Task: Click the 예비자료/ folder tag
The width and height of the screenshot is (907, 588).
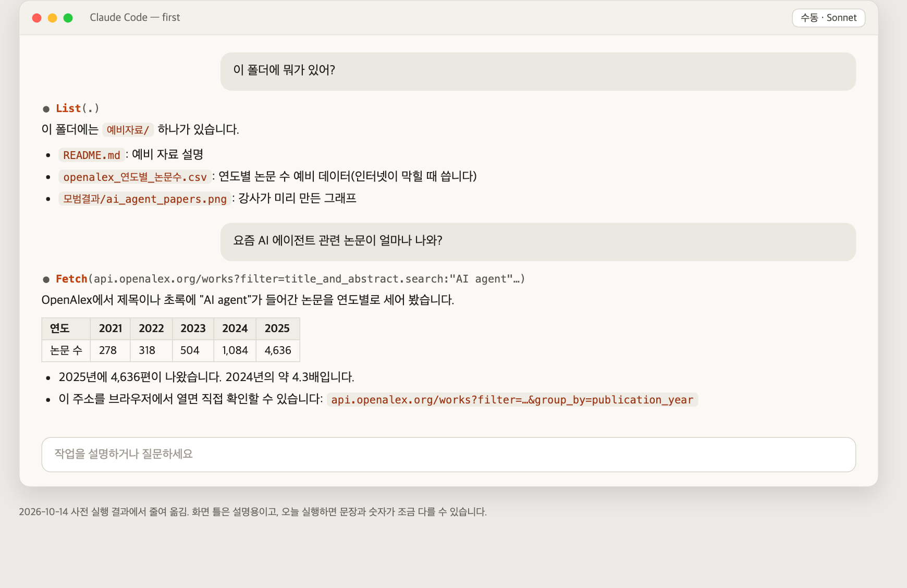Action: coord(128,130)
